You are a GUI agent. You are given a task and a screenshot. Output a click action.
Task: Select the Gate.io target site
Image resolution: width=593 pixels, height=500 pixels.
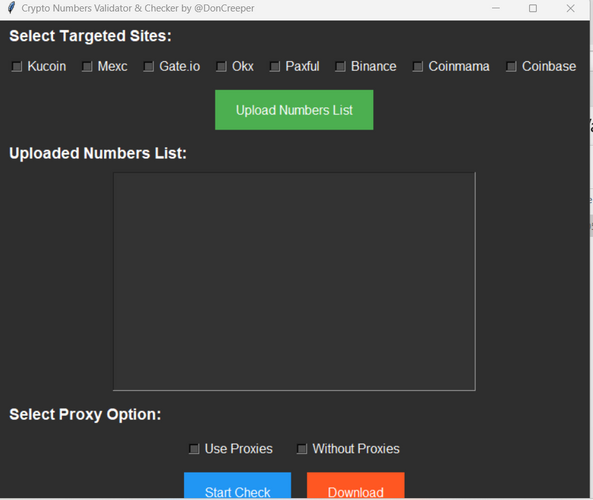coord(149,67)
